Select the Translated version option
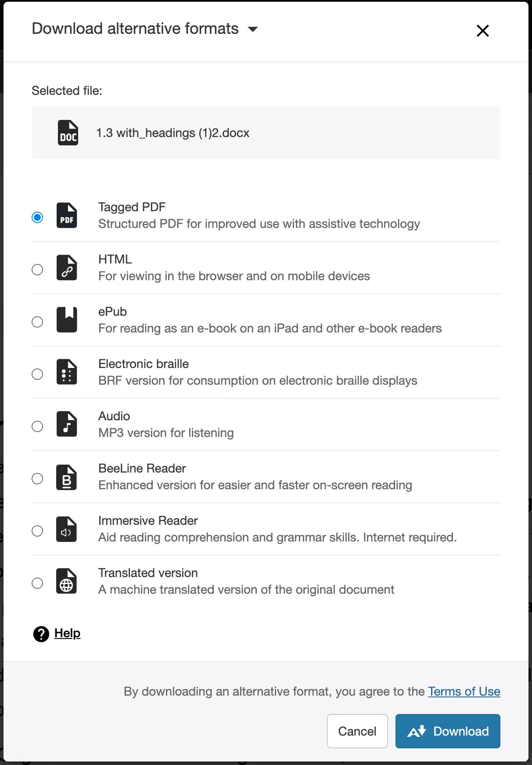Screen dimensions: 532x765 pos(37,583)
